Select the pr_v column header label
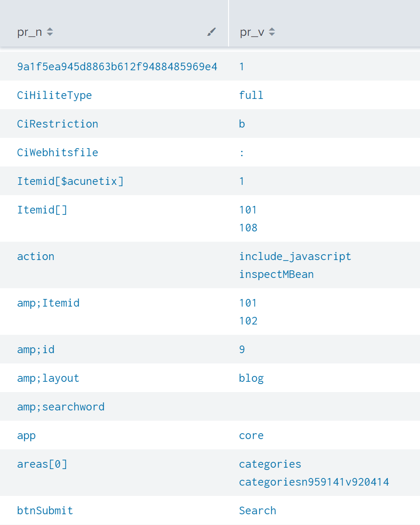 pos(252,32)
